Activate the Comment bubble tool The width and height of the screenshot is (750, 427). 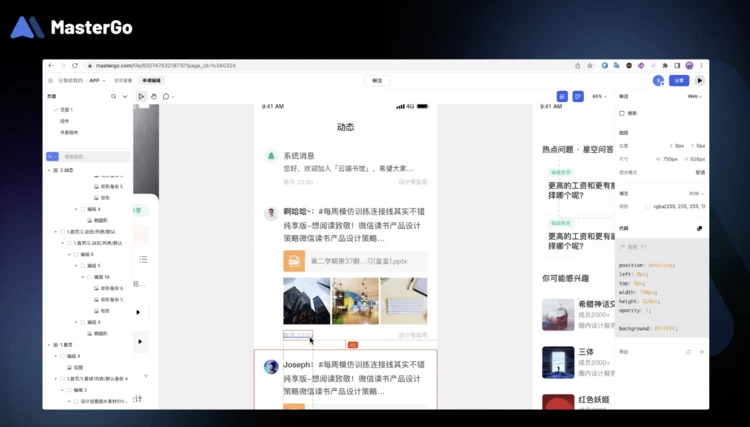point(167,97)
